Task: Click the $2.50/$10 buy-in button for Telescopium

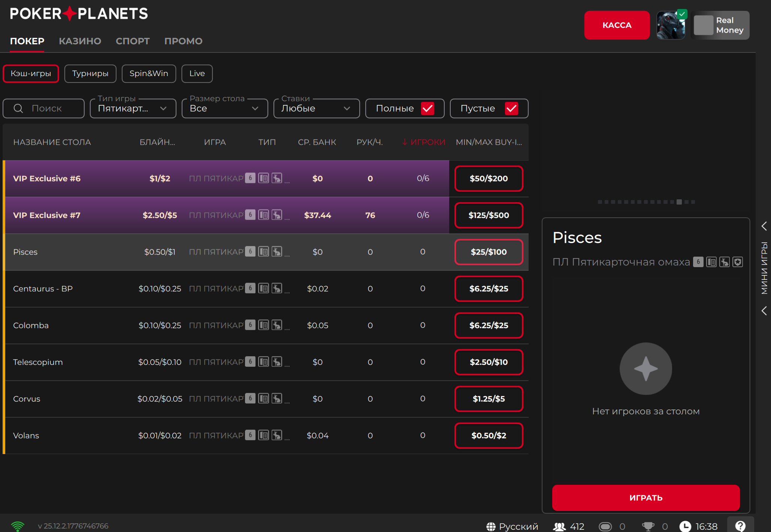Action: (489, 362)
